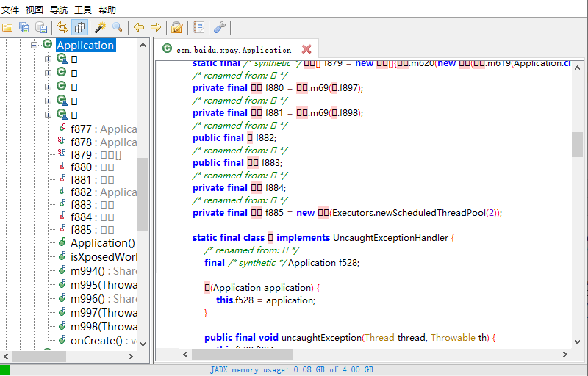This screenshot has width=588, height=376.
Task: Select field f881 in the tree
Action: click(x=93, y=180)
